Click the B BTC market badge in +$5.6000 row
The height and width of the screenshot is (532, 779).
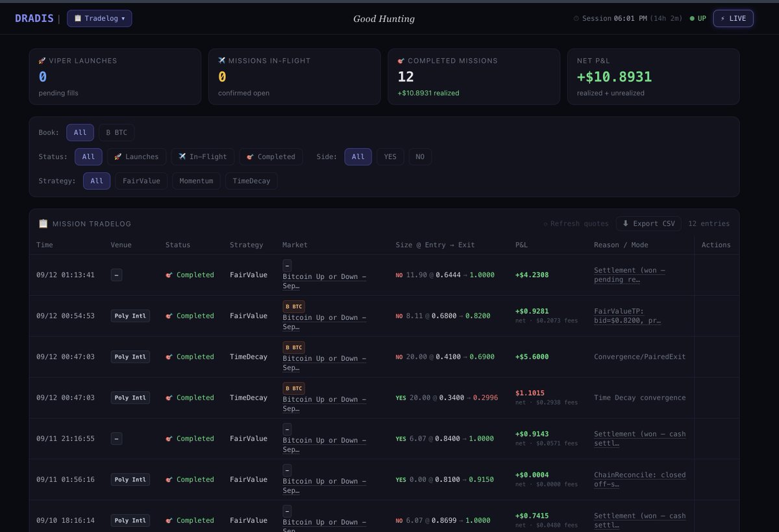pos(293,347)
